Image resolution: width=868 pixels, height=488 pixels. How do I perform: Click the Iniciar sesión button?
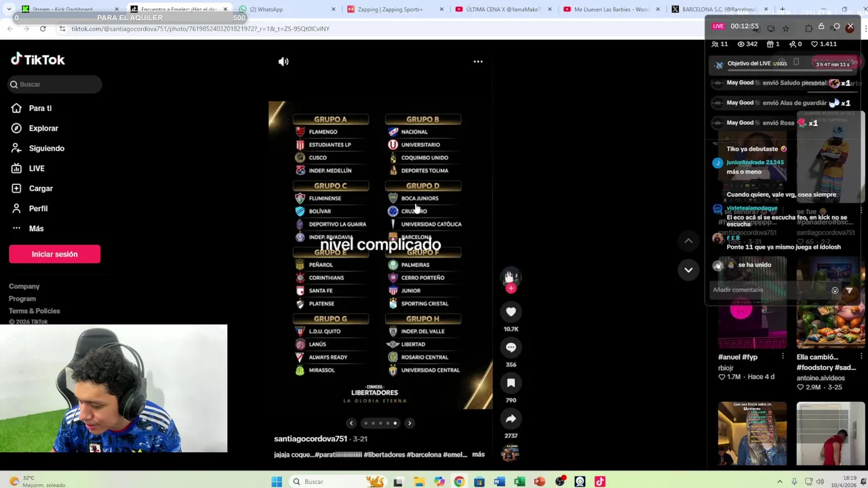pyautogui.click(x=54, y=254)
